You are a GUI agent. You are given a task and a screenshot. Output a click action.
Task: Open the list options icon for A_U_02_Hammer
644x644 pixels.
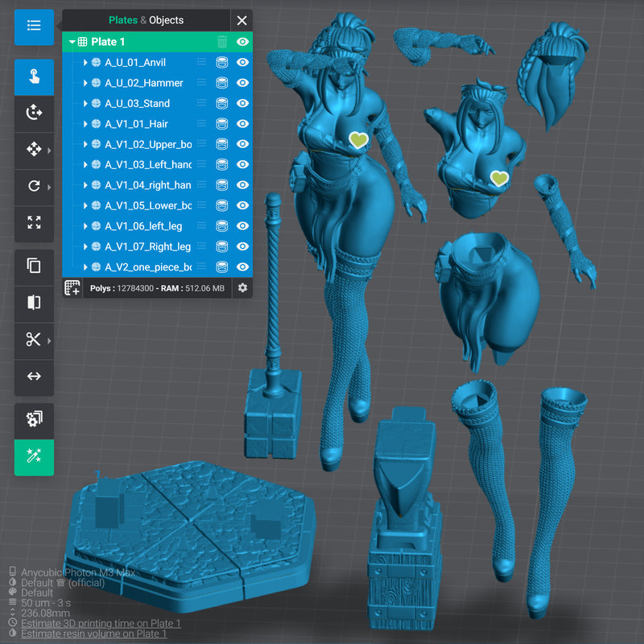[201, 83]
